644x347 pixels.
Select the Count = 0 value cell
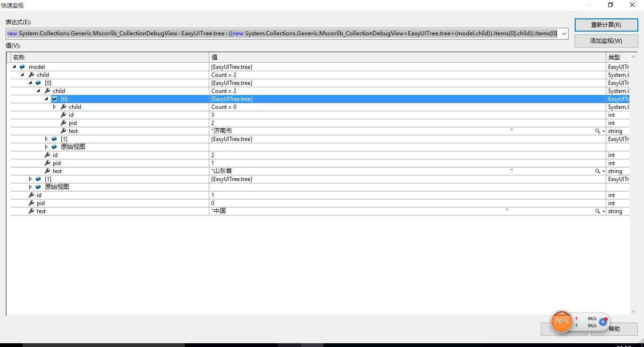point(407,107)
